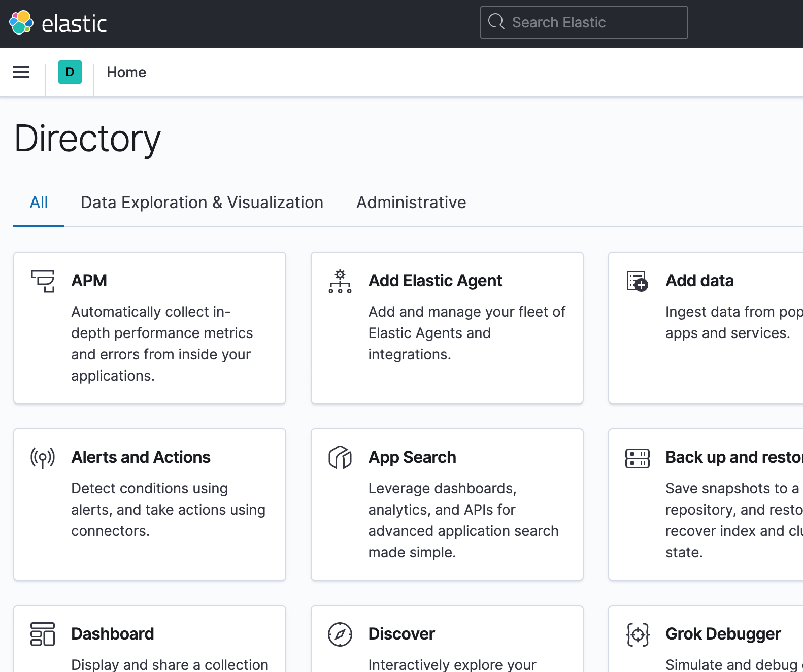Image resolution: width=803 pixels, height=672 pixels.
Task: Open the Dashboard title
Action: (113, 634)
